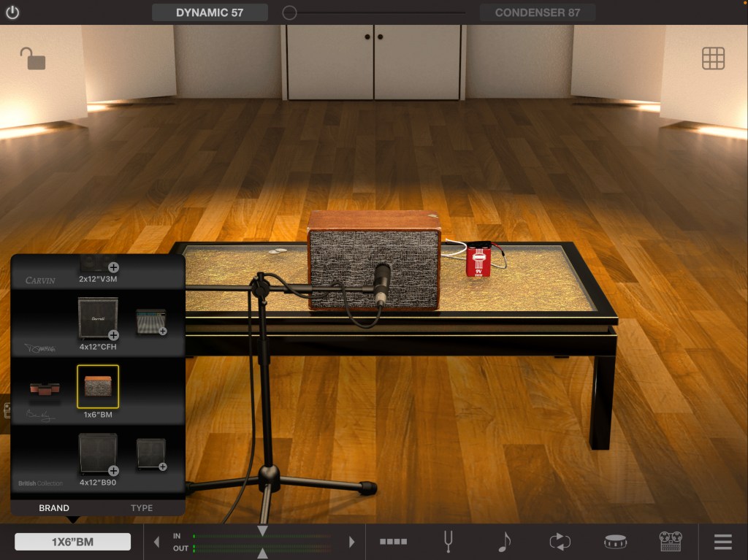Click the four-squares signal chain icon
Viewport: 748px width, 560px height.
coord(393,542)
